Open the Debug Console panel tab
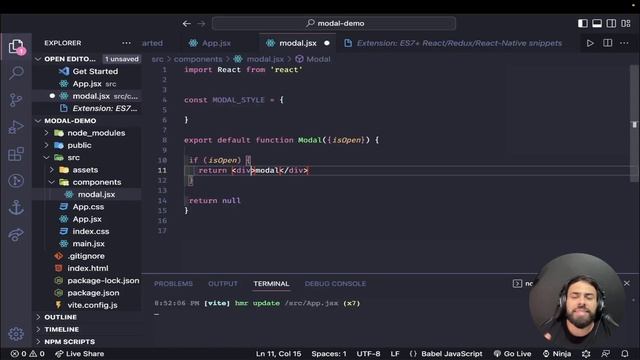The image size is (640, 360). (x=335, y=284)
